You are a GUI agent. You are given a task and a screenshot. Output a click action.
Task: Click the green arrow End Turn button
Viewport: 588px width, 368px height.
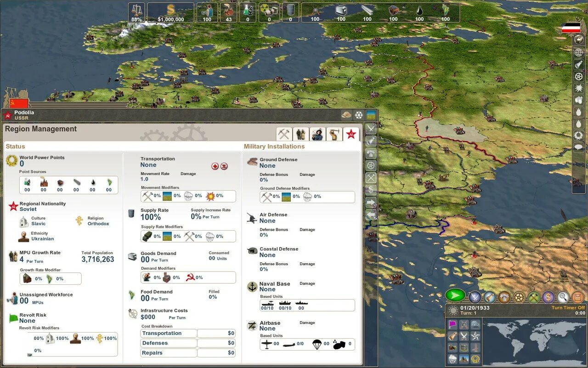click(x=455, y=296)
